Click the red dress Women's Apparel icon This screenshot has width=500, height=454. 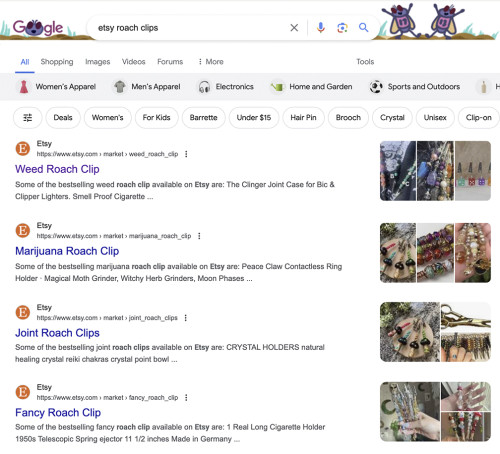point(24,87)
